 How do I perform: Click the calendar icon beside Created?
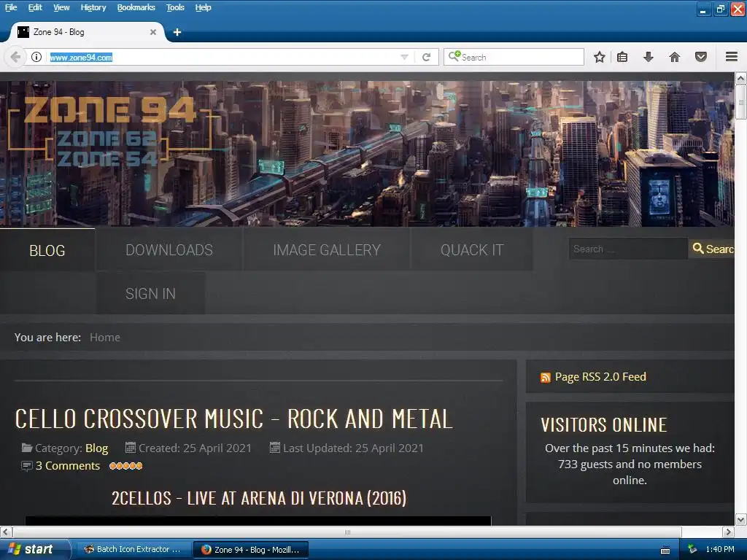[131, 447]
